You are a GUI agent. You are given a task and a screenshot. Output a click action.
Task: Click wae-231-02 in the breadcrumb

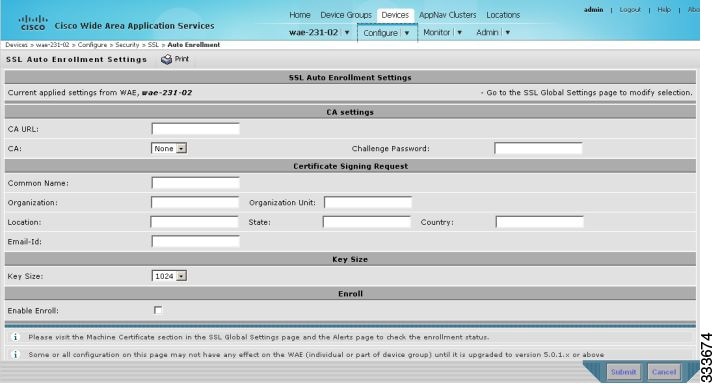(53, 45)
